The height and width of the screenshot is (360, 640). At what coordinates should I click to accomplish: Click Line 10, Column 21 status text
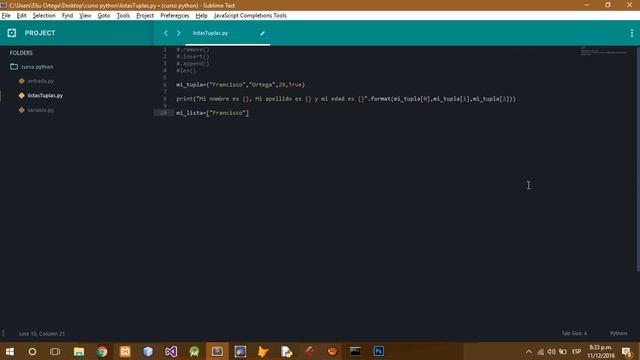pos(42,333)
